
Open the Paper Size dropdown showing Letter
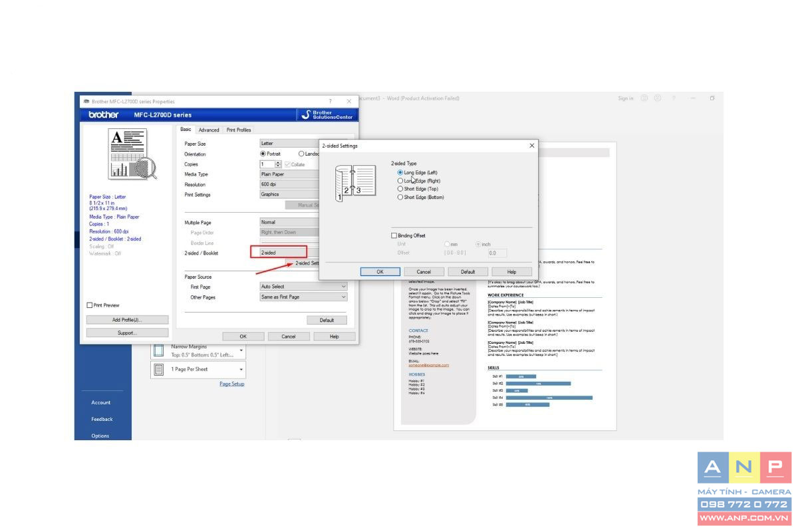(x=290, y=143)
